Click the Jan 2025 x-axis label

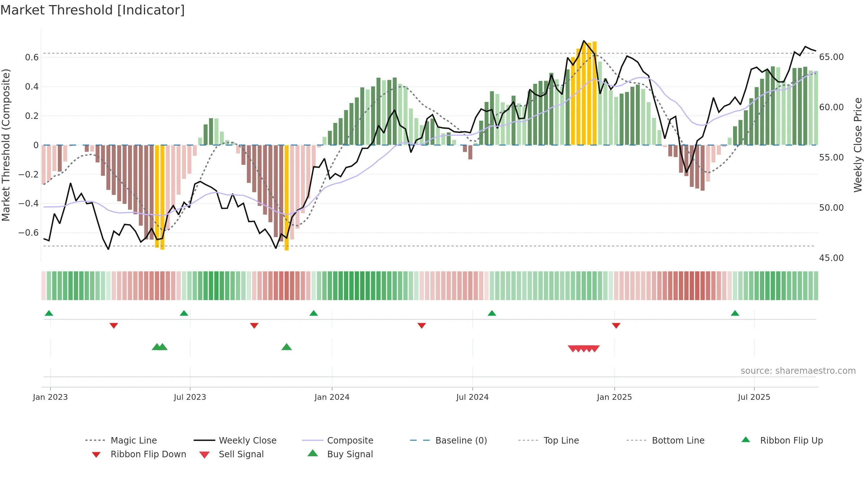614,397
